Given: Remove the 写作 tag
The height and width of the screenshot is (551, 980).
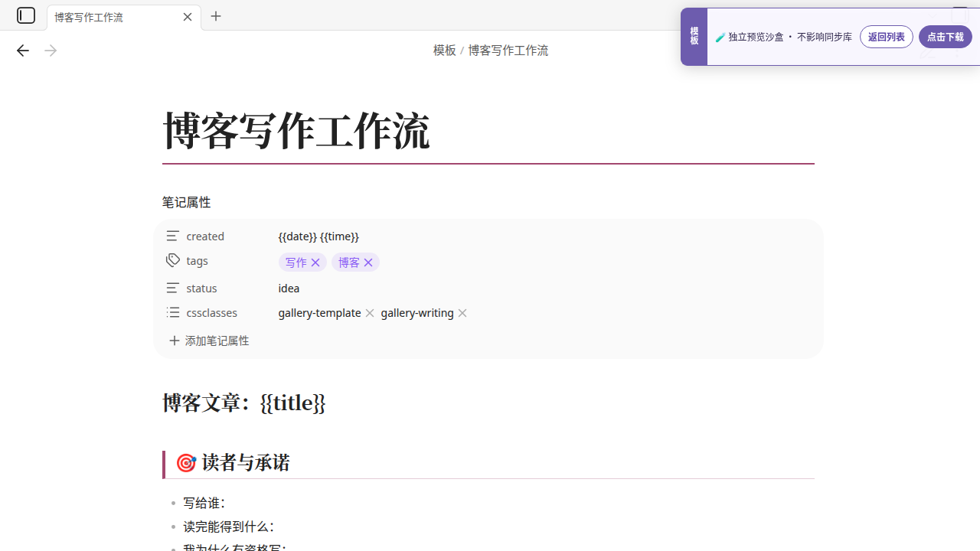Looking at the screenshot, I should [x=315, y=262].
